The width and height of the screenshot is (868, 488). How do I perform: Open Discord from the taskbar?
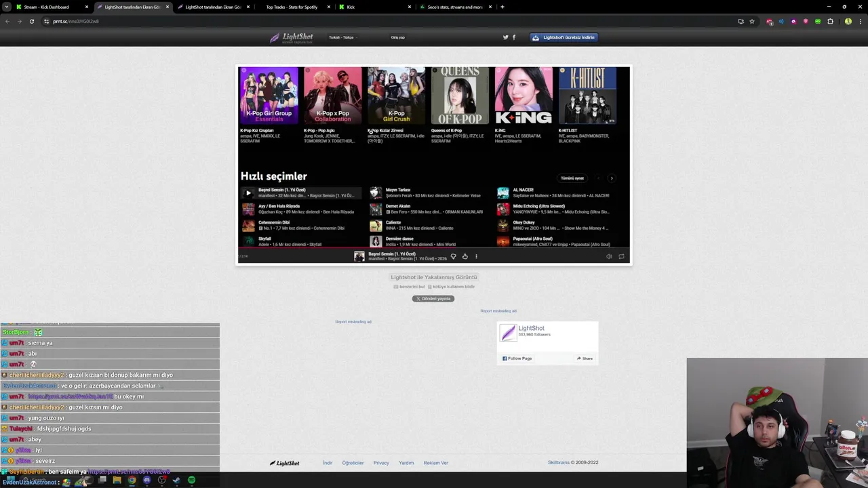[146, 481]
